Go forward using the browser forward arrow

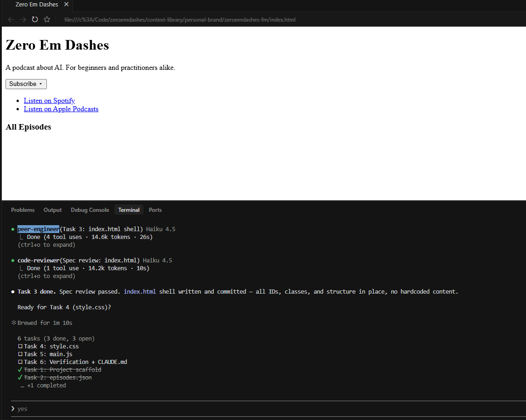tap(23, 19)
